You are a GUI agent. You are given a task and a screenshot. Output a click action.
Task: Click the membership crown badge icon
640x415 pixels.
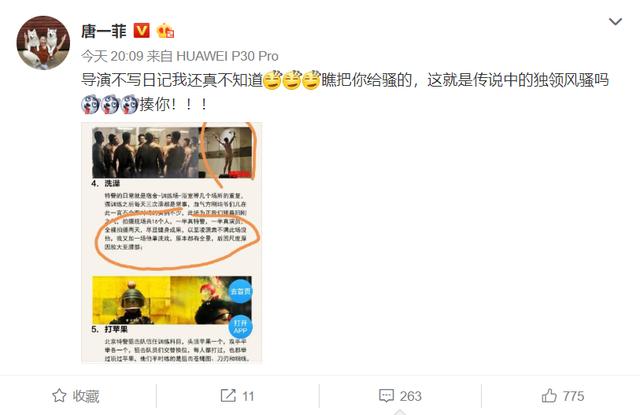(165, 31)
